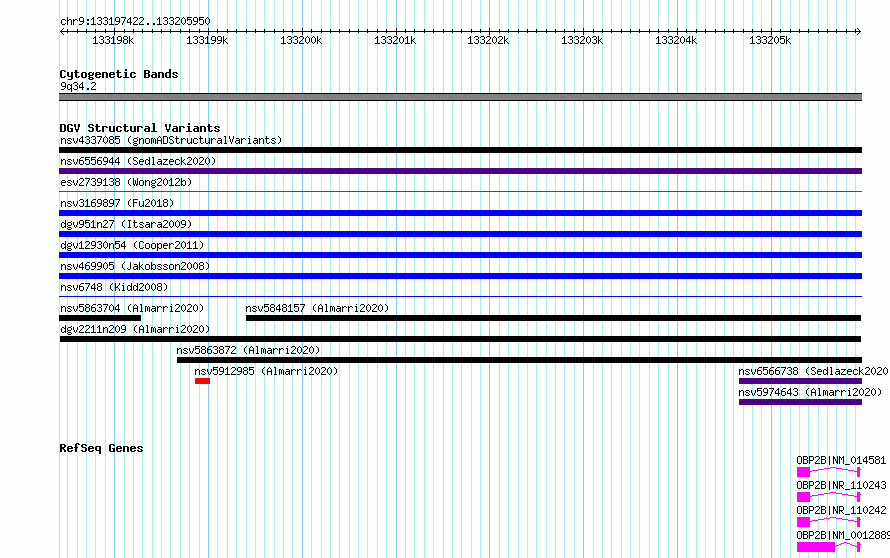The image size is (890, 558).
Task: Click the ruler's right arrowhead
Action: [859, 31]
